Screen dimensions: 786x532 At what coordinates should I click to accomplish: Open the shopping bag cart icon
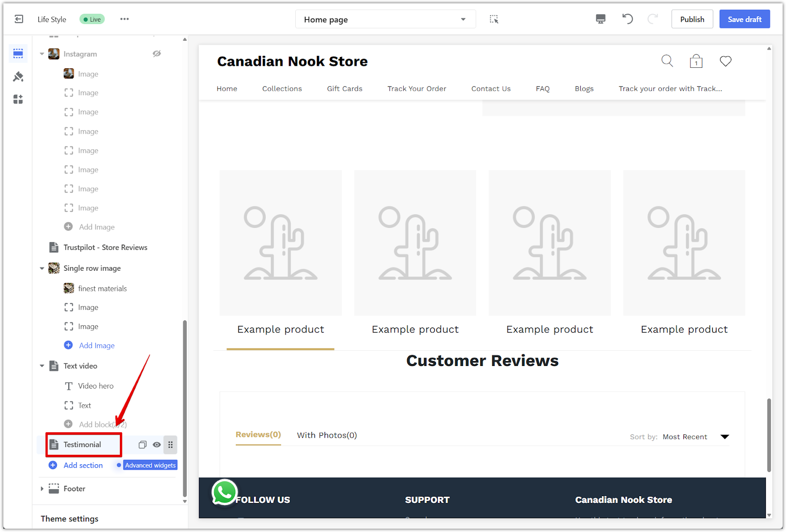696,61
